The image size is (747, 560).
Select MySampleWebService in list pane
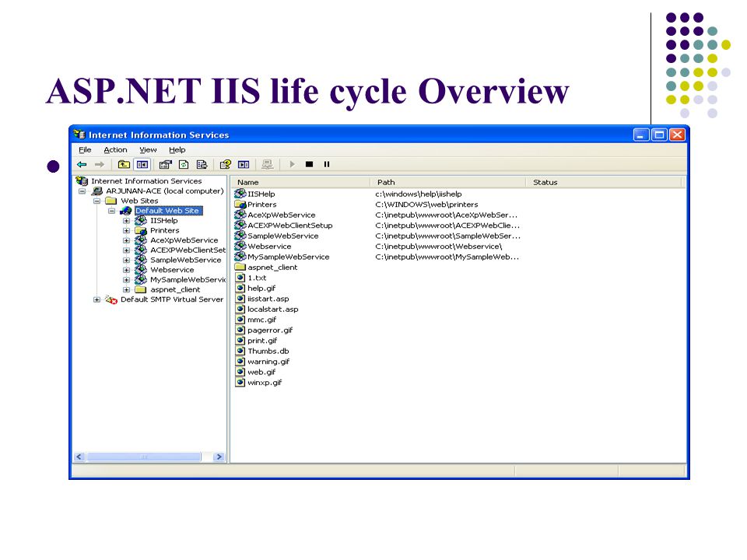tap(288, 257)
